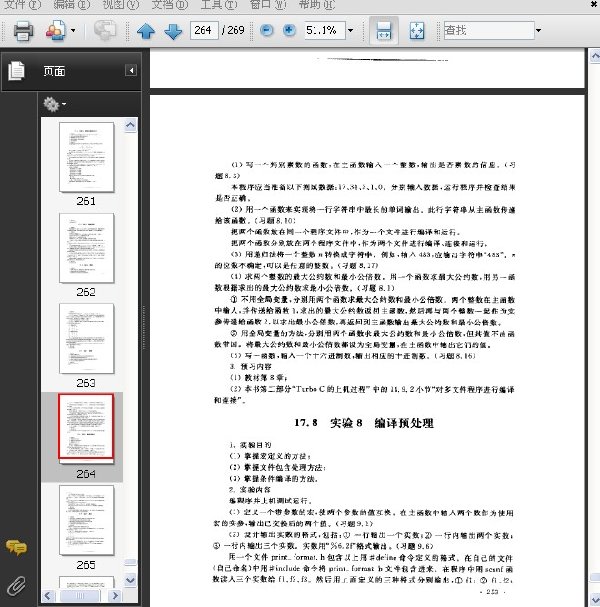The width and height of the screenshot is (600, 607).
Task: Click the heading 17.8 实验8 编译预处理
Action: 364,423
